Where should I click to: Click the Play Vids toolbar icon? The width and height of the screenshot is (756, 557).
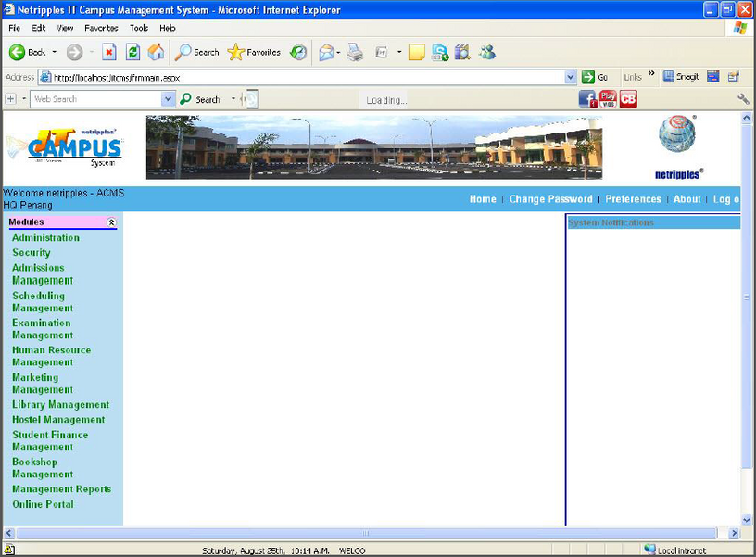(608, 99)
